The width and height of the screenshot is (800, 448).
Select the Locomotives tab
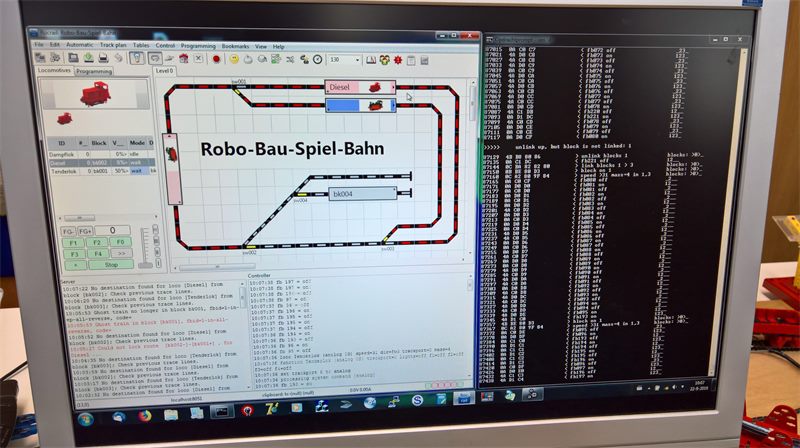[x=55, y=70]
